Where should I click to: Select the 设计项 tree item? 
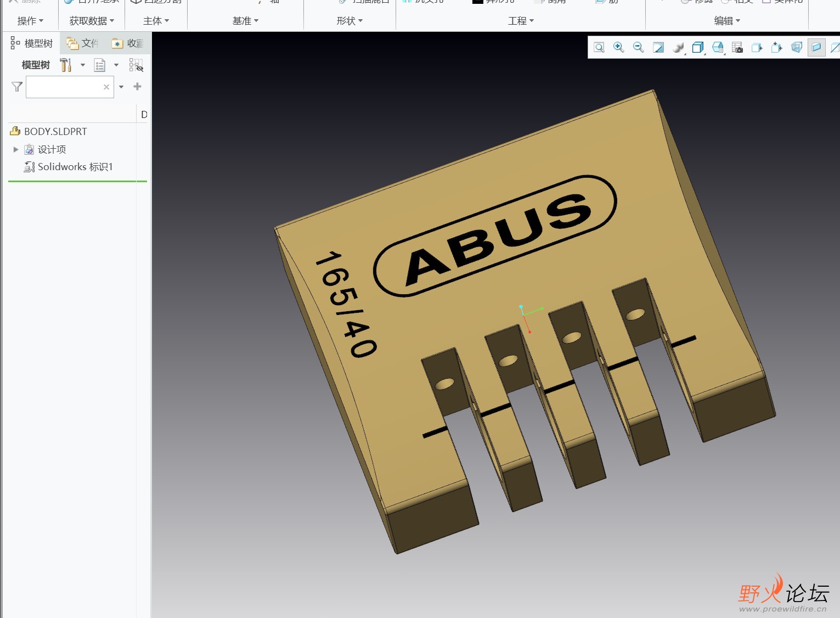[x=45, y=149]
